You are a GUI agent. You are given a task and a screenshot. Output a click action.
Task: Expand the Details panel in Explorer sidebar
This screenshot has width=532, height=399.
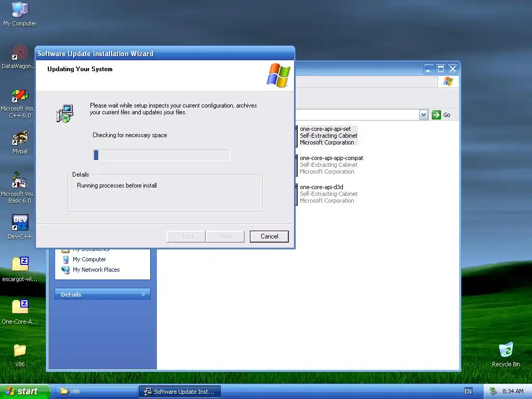(102, 294)
